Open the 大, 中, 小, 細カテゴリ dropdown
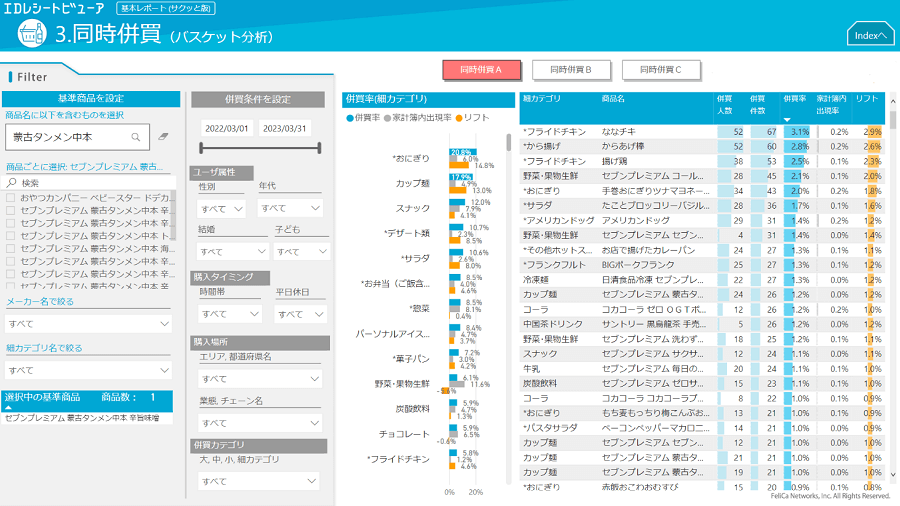Screen dimensions: 900x506 259,481
